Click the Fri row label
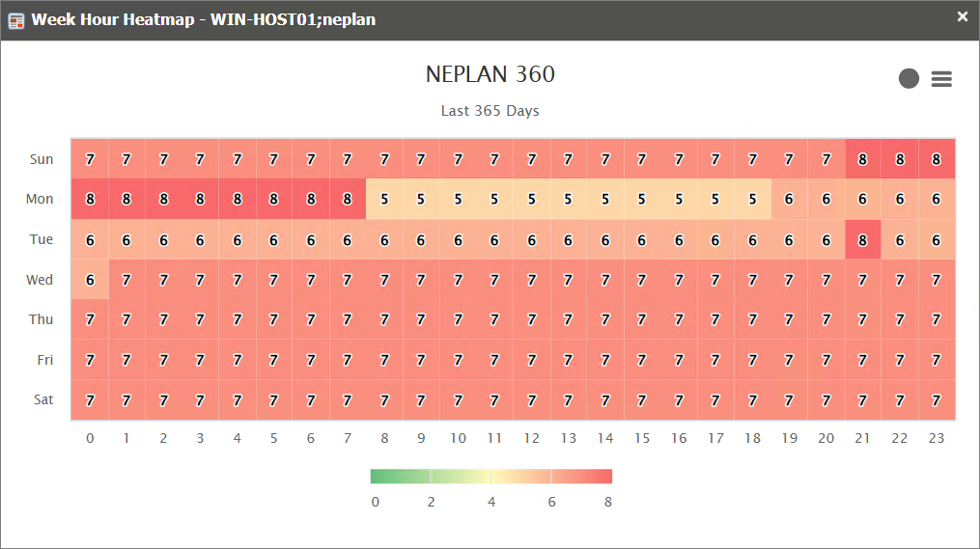Screen dimensions: 980x549 [45, 360]
